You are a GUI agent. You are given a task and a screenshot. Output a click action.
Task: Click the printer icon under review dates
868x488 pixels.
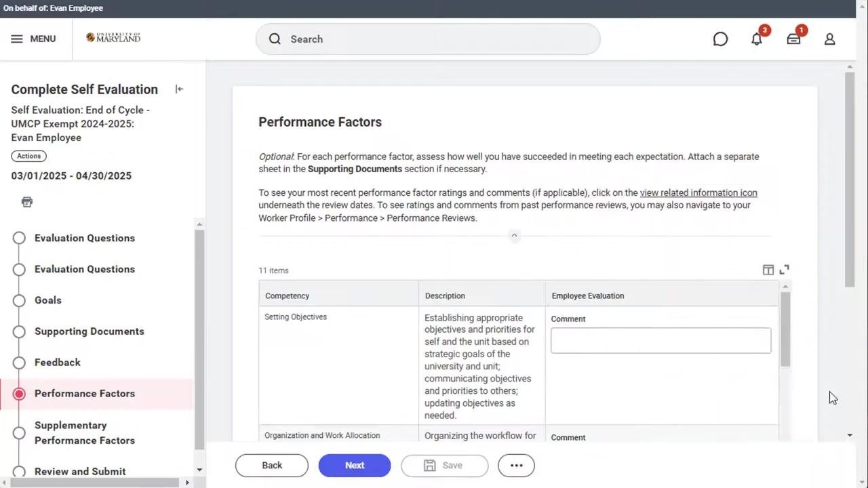[27, 202]
